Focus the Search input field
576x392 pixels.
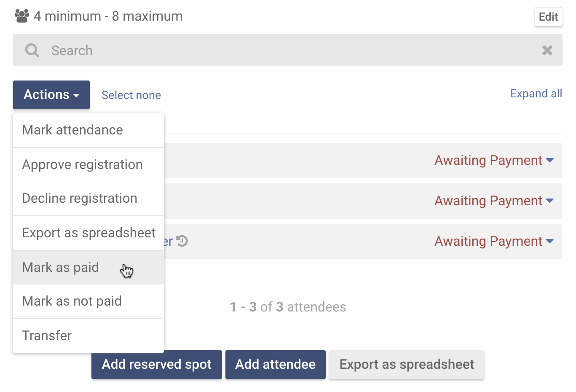[x=288, y=51]
